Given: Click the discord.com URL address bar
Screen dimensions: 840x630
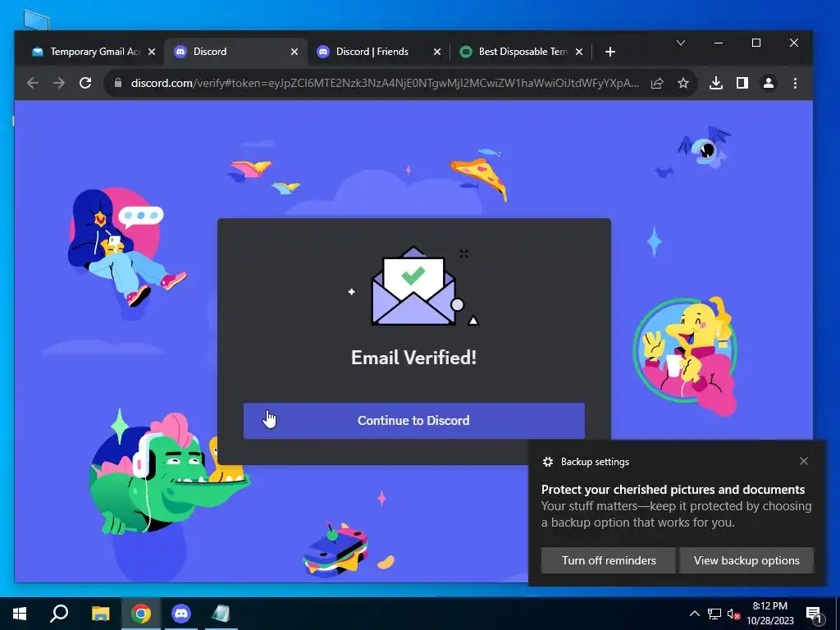Looking at the screenshot, I should (385, 83).
